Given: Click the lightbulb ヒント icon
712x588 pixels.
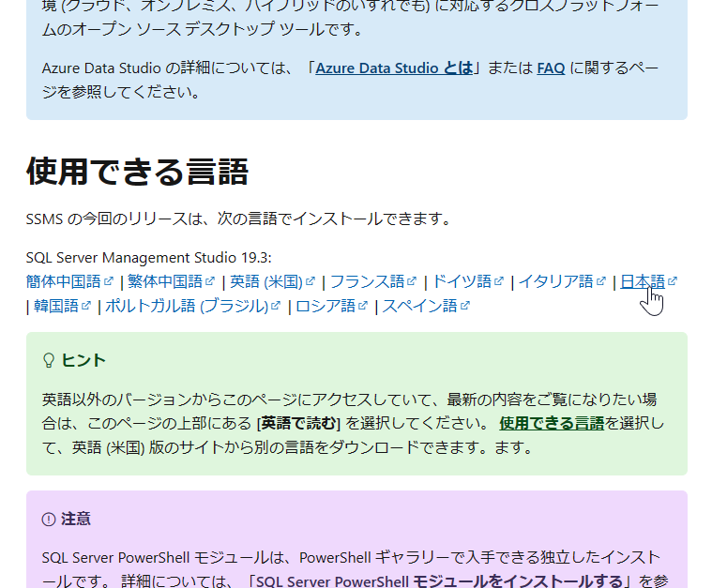Looking at the screenshot, I should click(49, 360).
